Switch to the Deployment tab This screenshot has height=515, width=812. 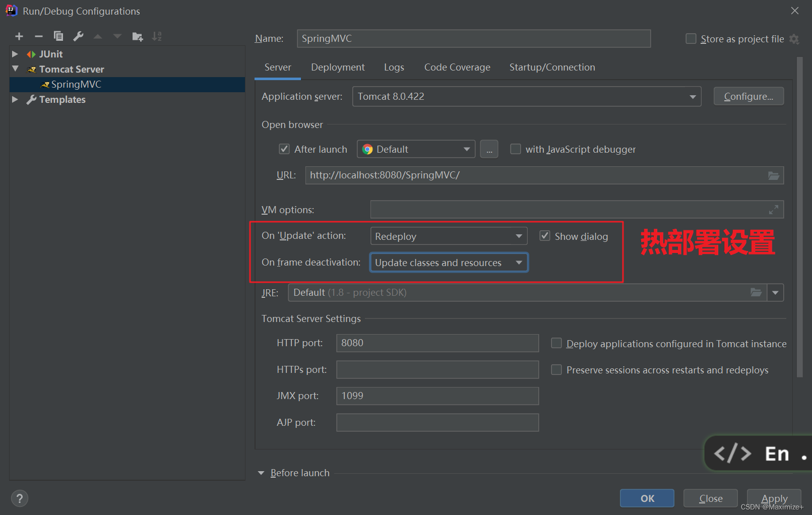(338, 68)
